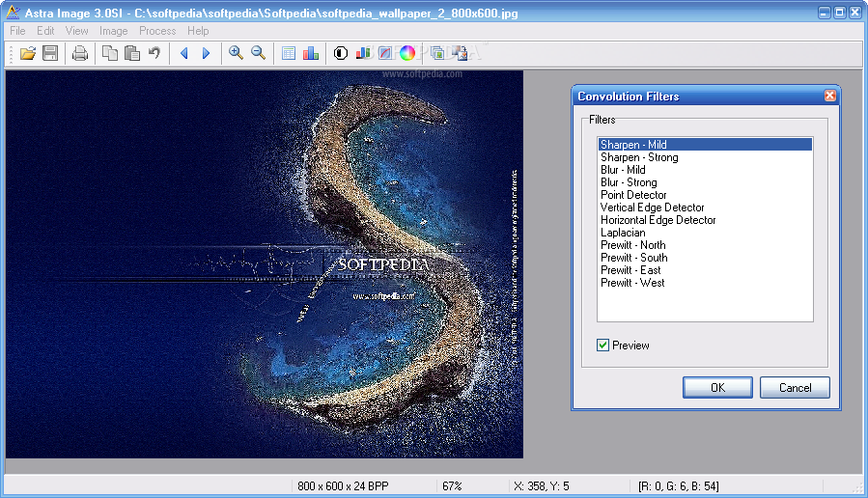This screenshot has width=868, height=498.
Task: Click the Zoom In magnifier icon
Action: coord(237,53)
